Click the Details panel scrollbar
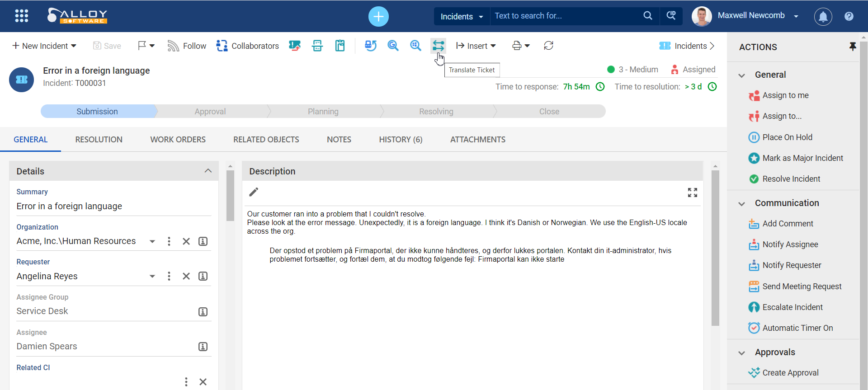Viewport: 868px width, 390px height. (230, 195)
